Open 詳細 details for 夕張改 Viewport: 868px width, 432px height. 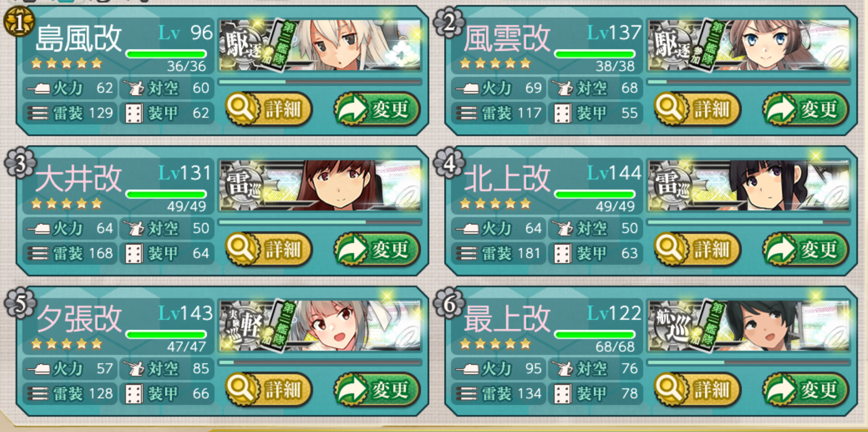tap(269, 390)
